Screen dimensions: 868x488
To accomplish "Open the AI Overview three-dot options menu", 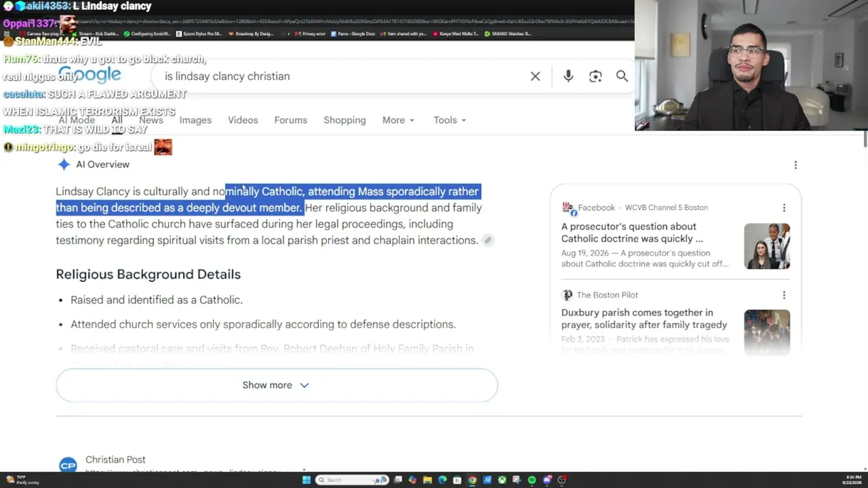I will point(795,165).
